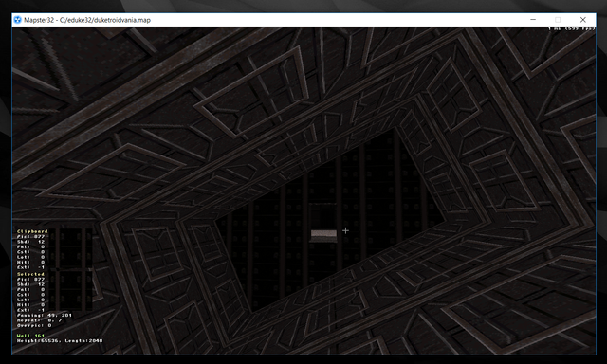Click the Mapster32 duketroidvania.map title text
Screen dimensions: 607x364
pos(87,20)
